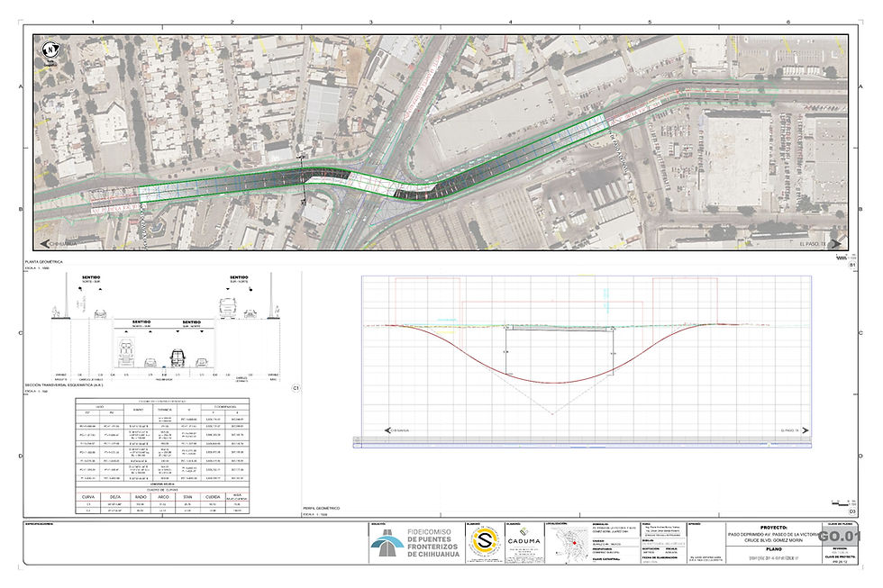
Task: Click the PERFIL GEOMÉTRICO label
Action: pos(321,508)
